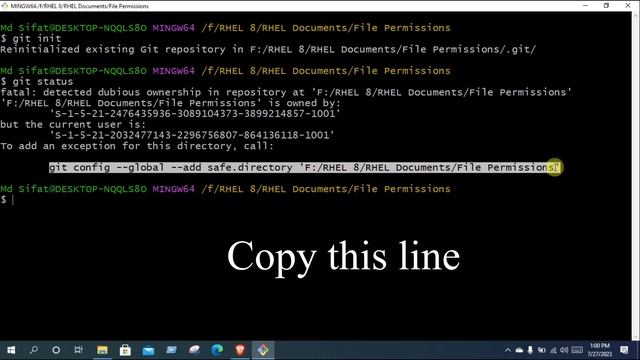
Task: Open touch keyboard tray icon
Action: click(x=577, y=350)
